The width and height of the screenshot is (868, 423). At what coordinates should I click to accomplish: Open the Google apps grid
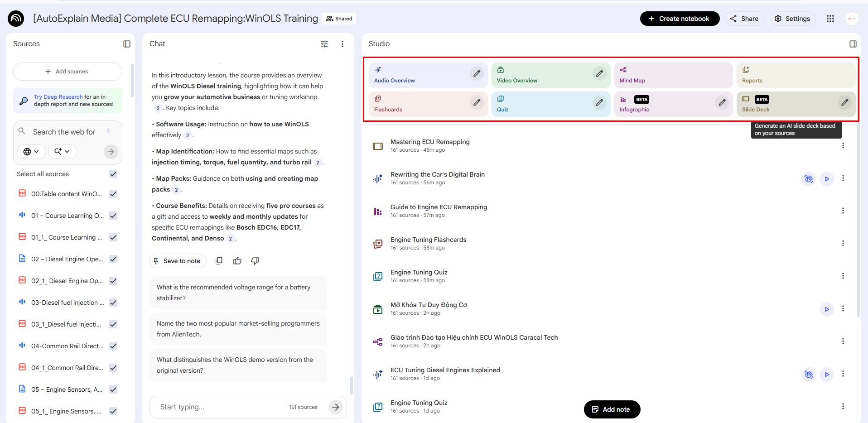click(830, 19)
